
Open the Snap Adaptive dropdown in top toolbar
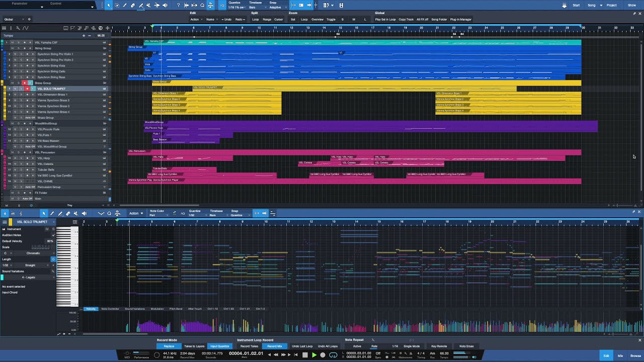pos(278,7)
